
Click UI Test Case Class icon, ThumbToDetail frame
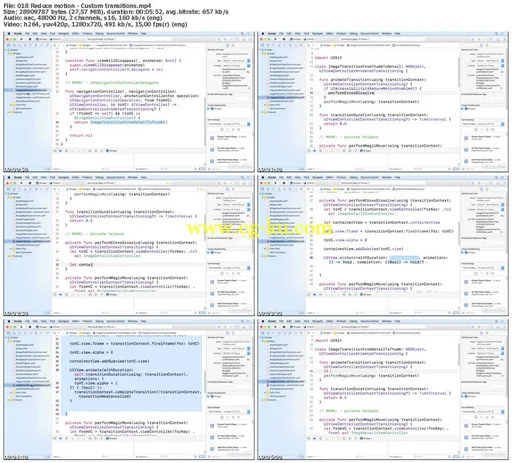point(466,149)
